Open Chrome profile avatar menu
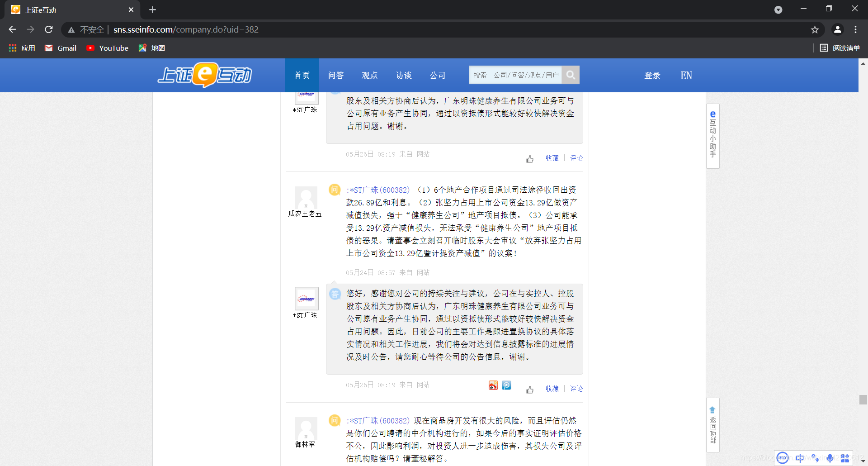Screen dimensions: 868x466 pos(837,30)
